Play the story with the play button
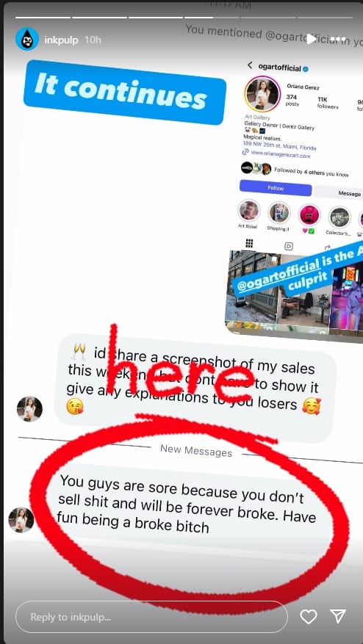This screenshot has height=644, width=363. pyautogui.click(x=312, y=40)
